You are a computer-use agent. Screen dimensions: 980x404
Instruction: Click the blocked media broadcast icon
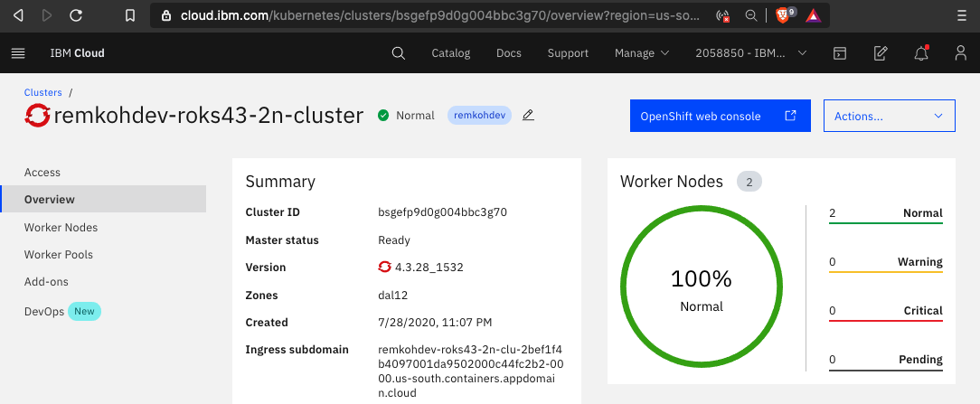tap(722, 15)
